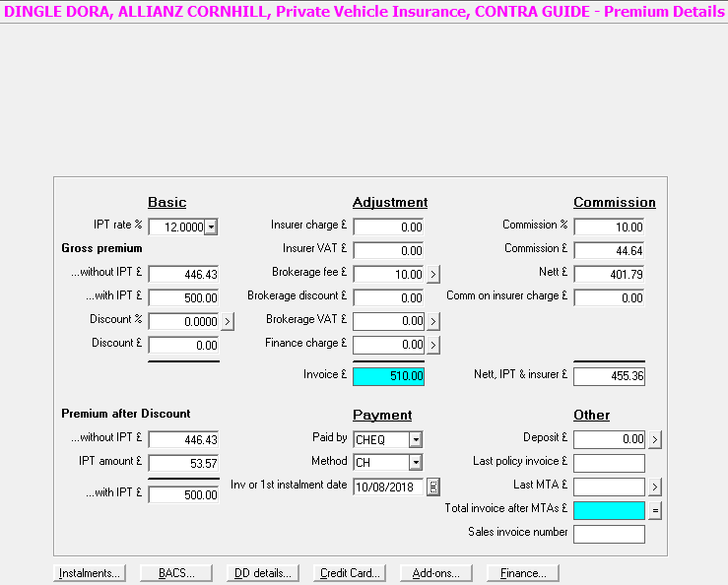Click the arrow button beside Deposit
The width and height of the screenshot is (728, 585).
(x=655, y=439)
